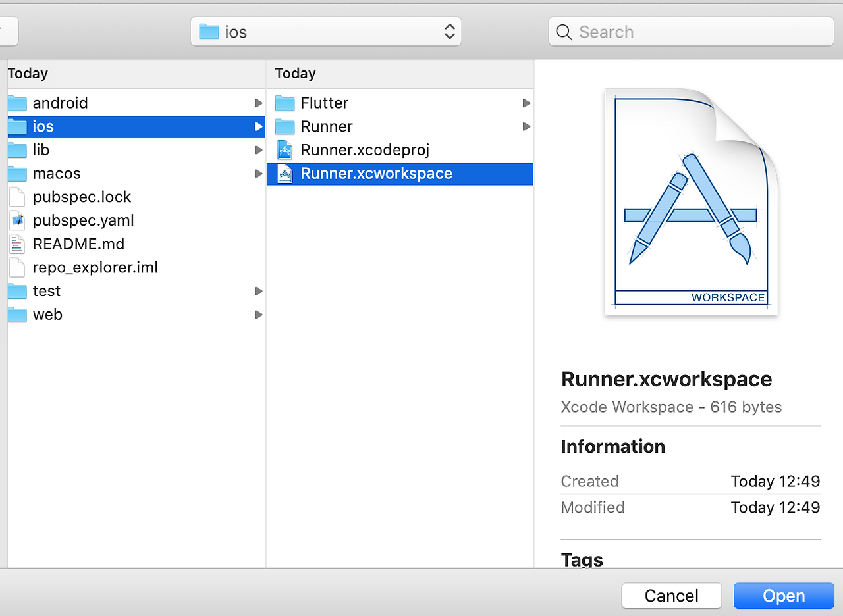Click the Open button
The image size is (843, 616).
click(x=784, y=596)
